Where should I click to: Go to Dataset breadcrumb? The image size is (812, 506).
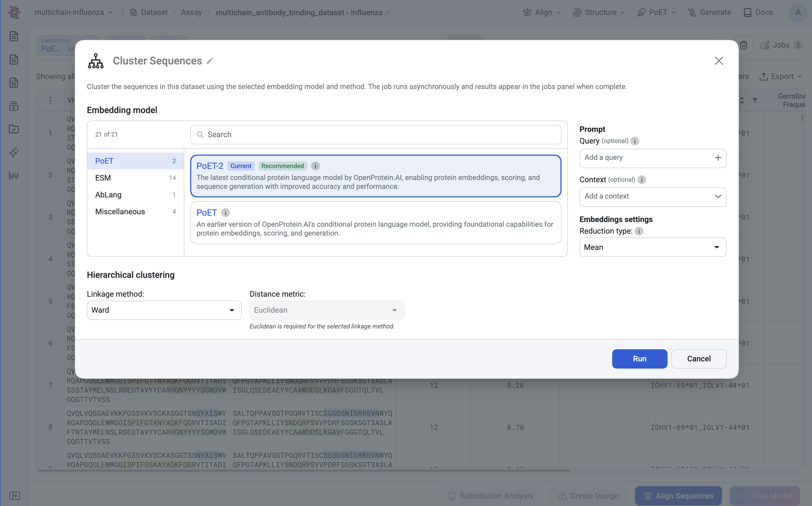click(x=149, y=12)
